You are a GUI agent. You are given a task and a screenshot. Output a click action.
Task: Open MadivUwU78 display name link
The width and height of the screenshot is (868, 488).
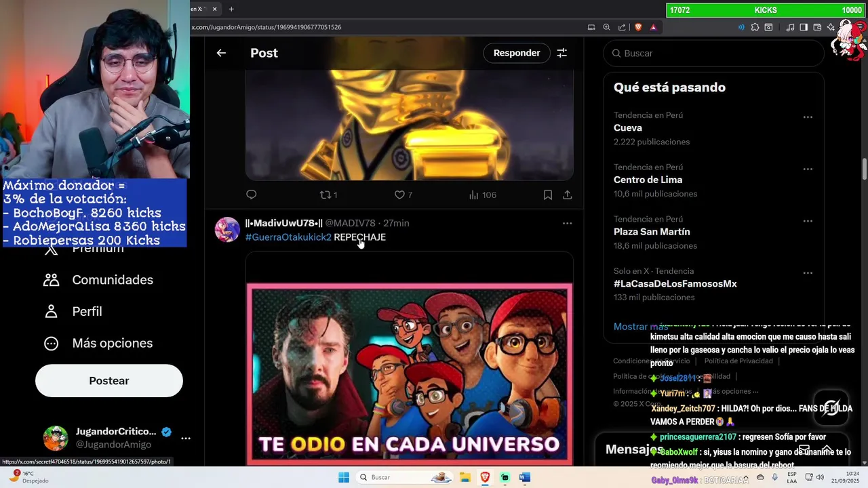pos(283,223)
